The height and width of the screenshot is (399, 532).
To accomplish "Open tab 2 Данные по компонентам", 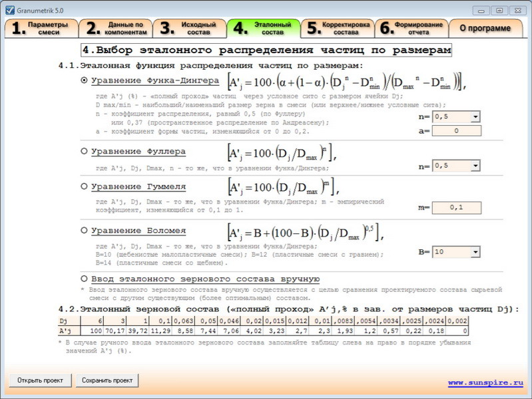I will [x=115, y=28].
